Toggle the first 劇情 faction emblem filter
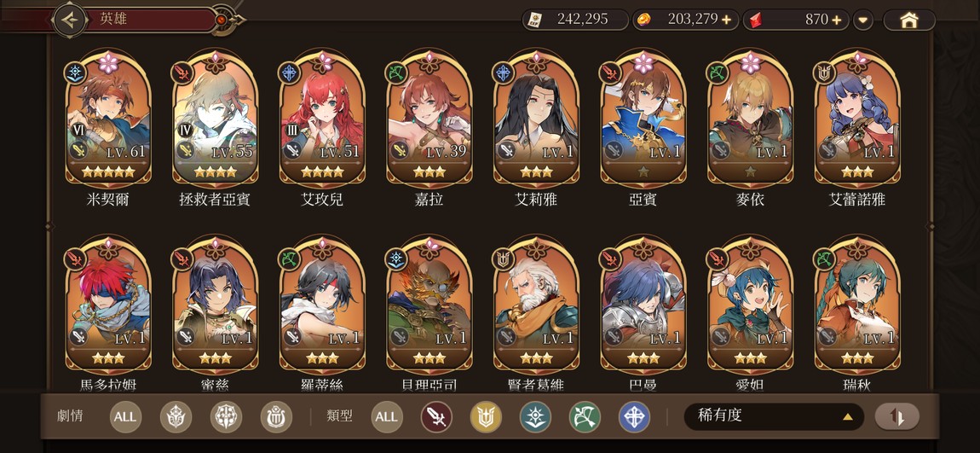 pyautogui.click(x=176, y=416)
